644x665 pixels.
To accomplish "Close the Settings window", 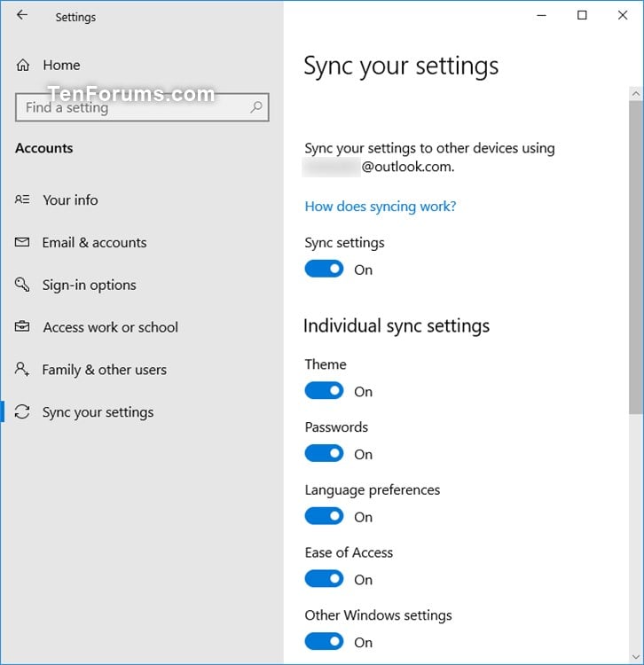I will (x=623, y=16).
